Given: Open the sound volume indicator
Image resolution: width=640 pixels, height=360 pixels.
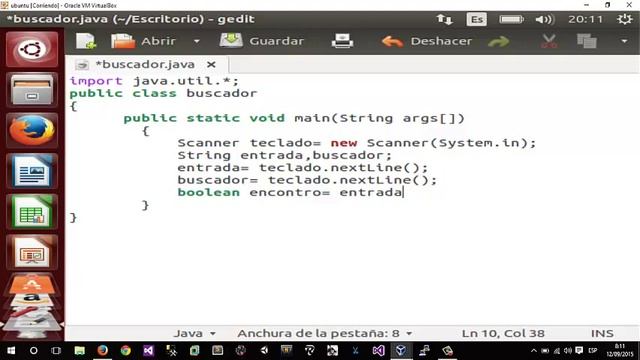Looking at the screenshot, I should (x=544, y=19).
